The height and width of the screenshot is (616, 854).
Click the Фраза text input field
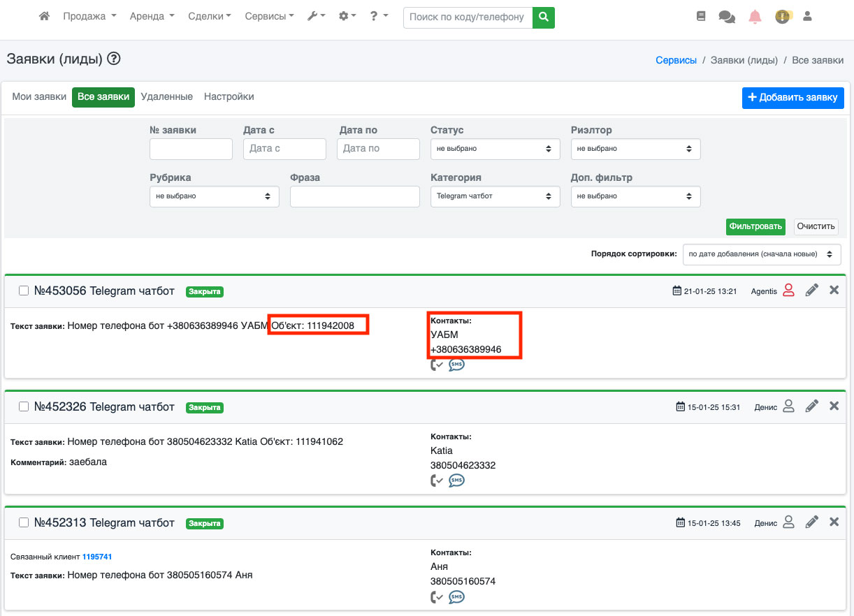point(354,197)
